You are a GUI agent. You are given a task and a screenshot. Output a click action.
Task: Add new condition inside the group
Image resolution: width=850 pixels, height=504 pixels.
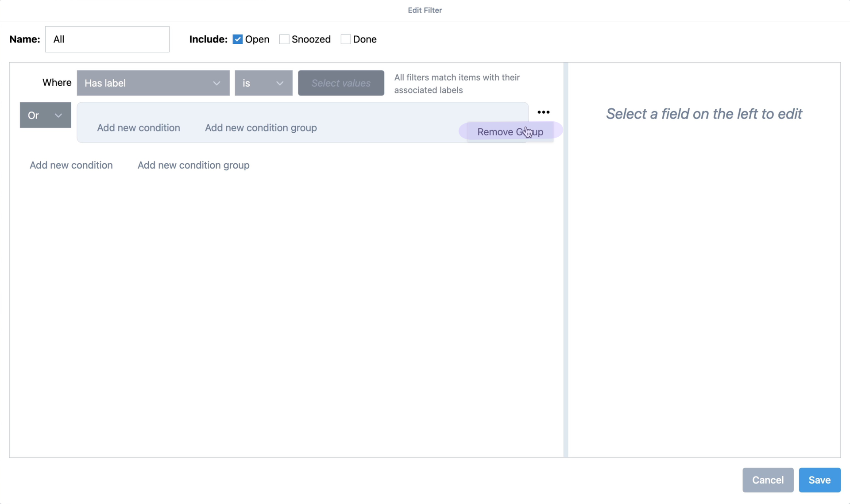click(x=139, y=127)
